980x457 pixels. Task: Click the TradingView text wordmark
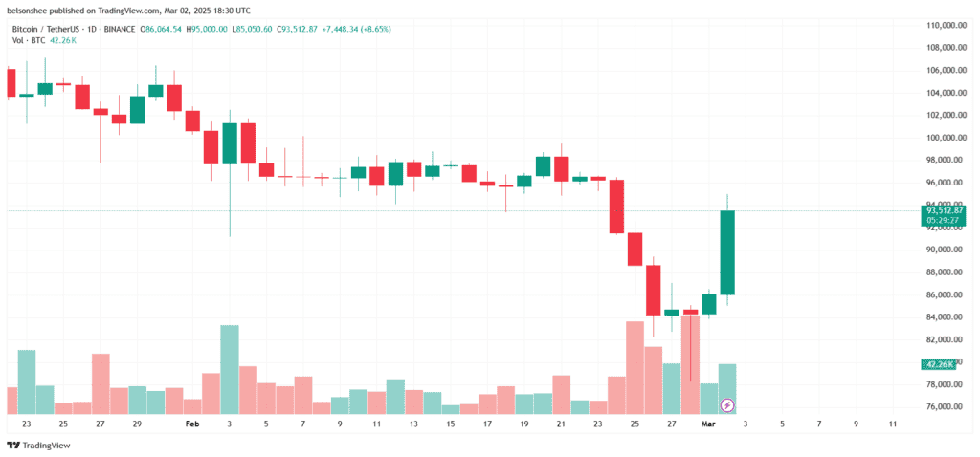click(46, 446)
